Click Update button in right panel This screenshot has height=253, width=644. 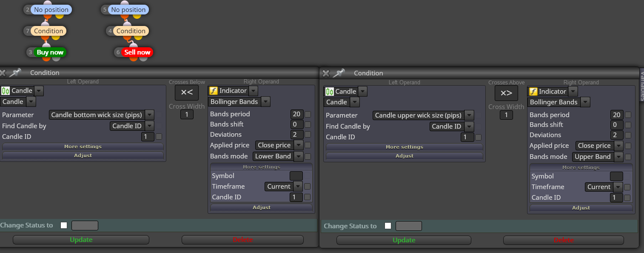pyautogui.click(x=404, y=240)
